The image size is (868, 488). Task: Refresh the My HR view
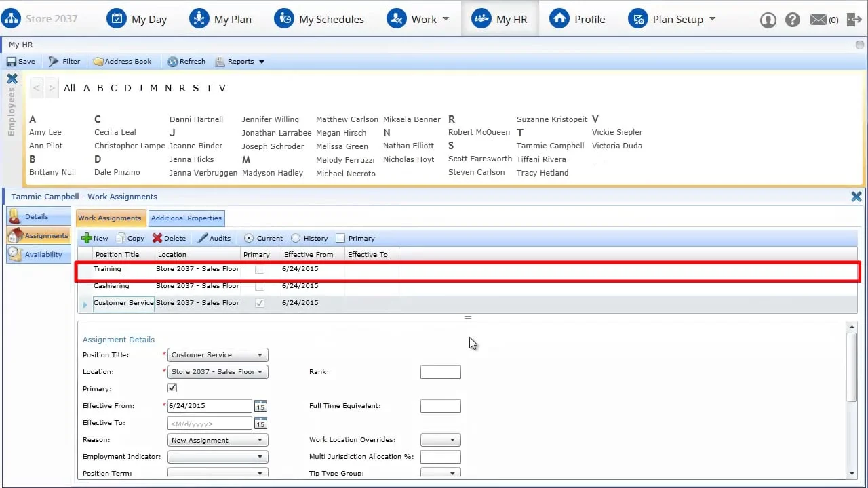tap(186, 61)
